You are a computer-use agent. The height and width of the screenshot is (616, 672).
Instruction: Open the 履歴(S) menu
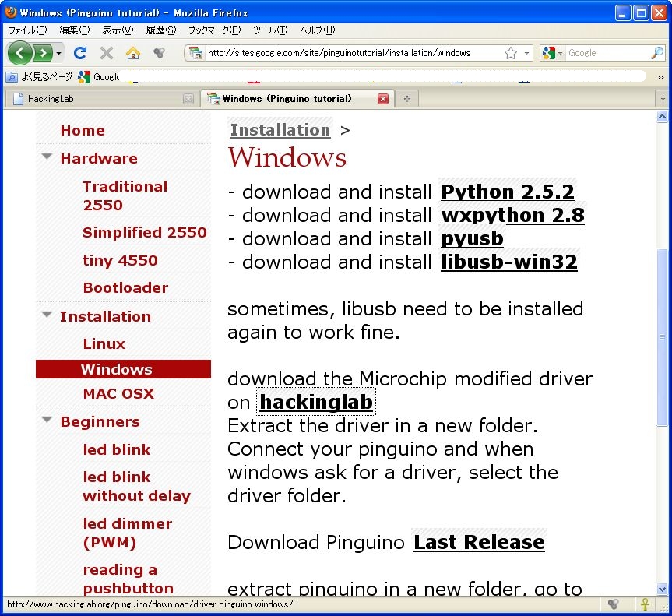[x=160, y=30]
